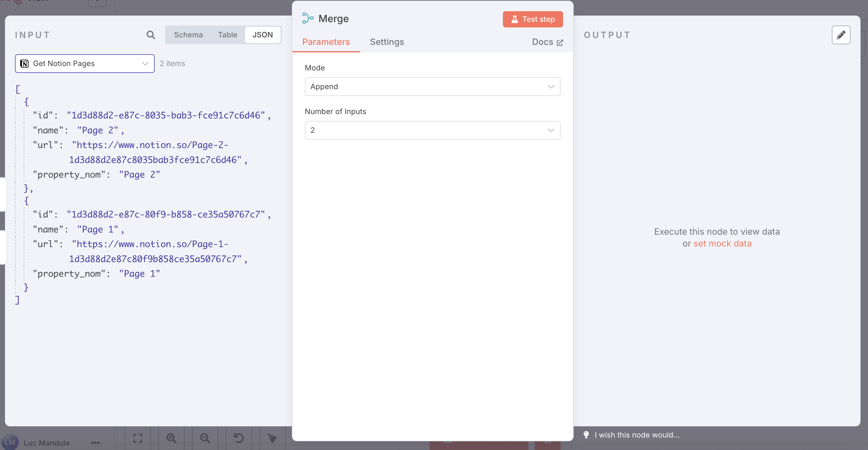Click the LM user avatar
Image resolution: width=868 pixels, height=450 pixels.
10,442
